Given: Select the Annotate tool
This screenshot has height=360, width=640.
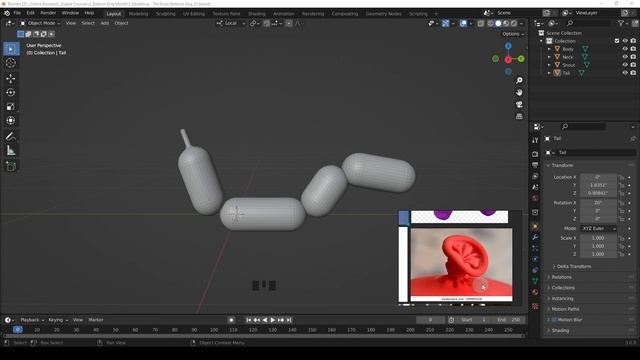Looking at the screenshot, I should (11, 136).
